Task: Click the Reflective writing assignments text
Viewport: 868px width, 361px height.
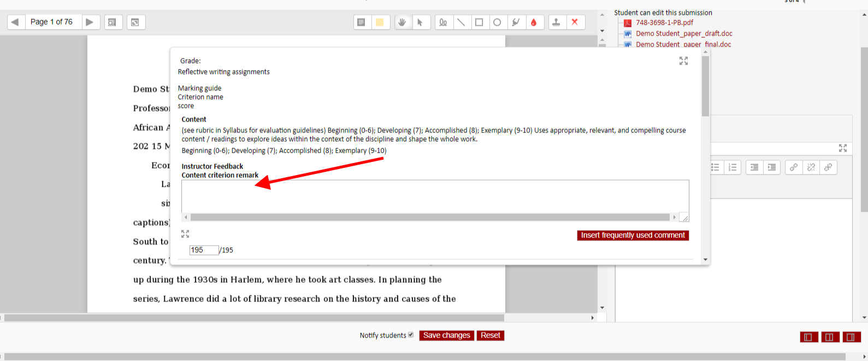Action: pos(223,72)
